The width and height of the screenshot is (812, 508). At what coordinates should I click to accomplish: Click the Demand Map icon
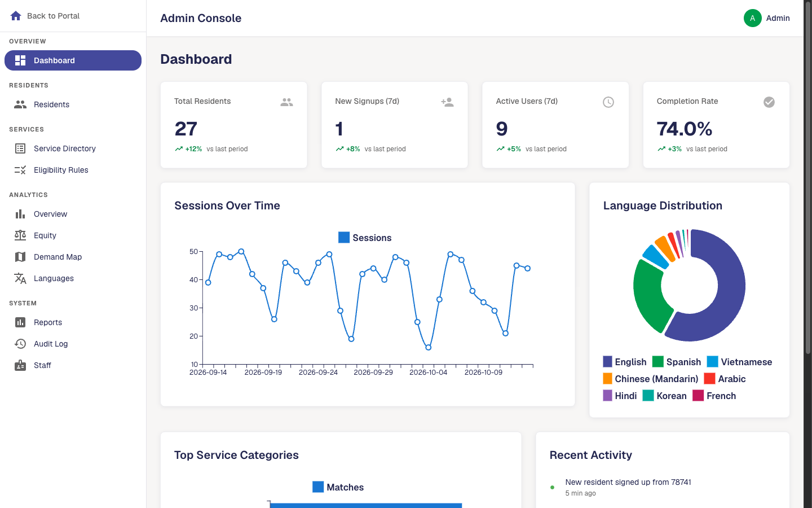20,257
